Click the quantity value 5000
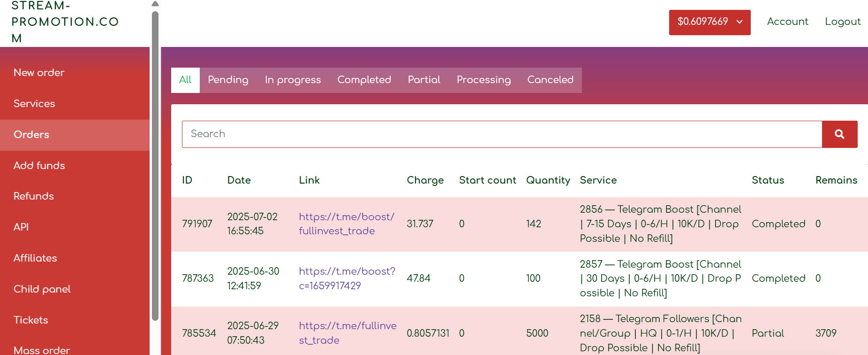The height and width of the screenshot is (355, 868). pos(537,333)
